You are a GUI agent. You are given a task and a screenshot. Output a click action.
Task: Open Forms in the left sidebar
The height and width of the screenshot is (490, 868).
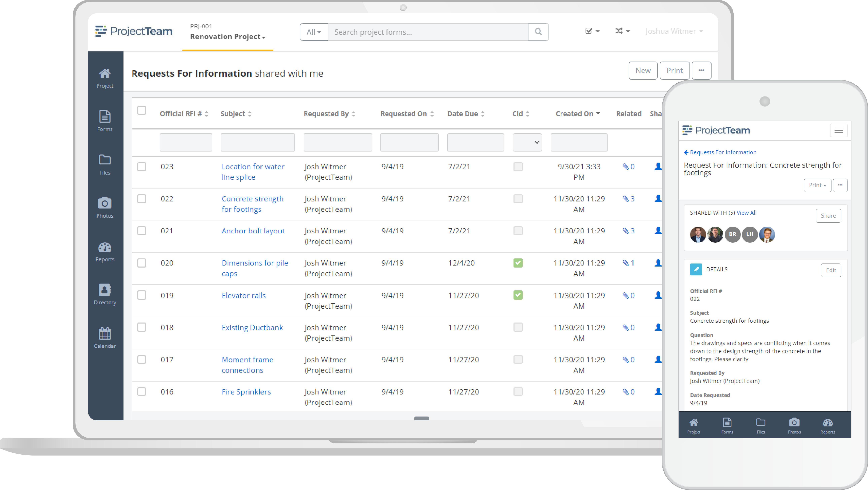[105, 121]
